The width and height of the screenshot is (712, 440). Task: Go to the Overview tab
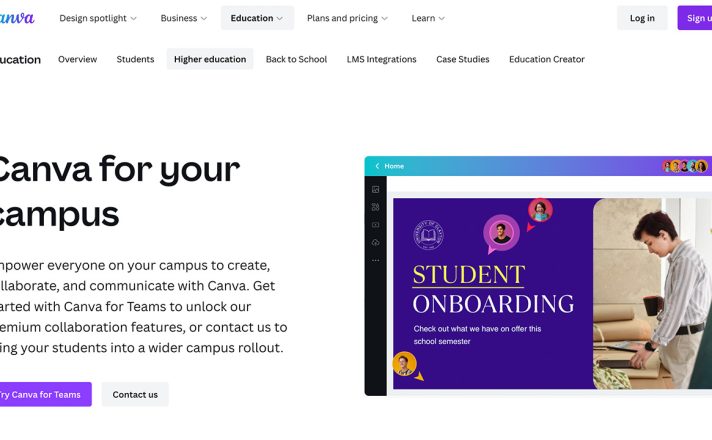pos(78,59)
